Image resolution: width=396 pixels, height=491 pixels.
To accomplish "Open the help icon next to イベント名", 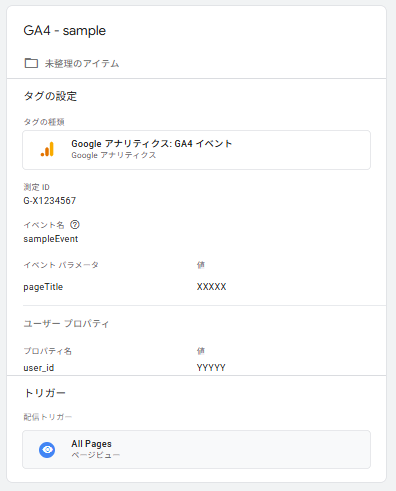I will click(75, 225).
